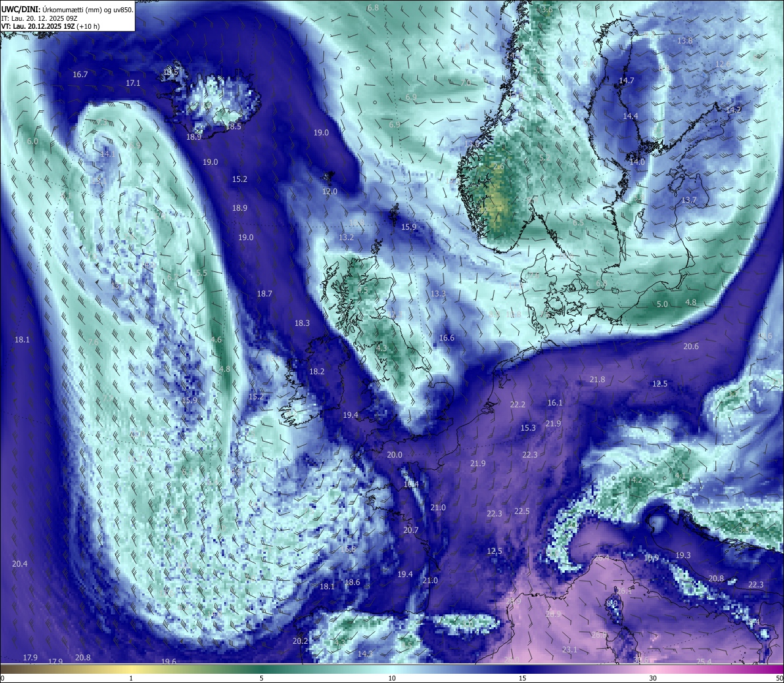
Task: Click the 19.6 value at the bottom edge
Action: [169, 662]
